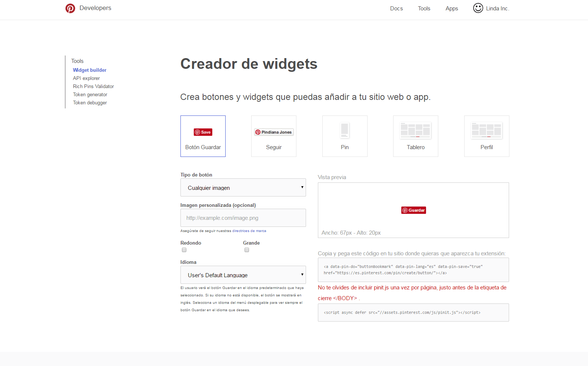Open the Apps menu

point(452,9)
